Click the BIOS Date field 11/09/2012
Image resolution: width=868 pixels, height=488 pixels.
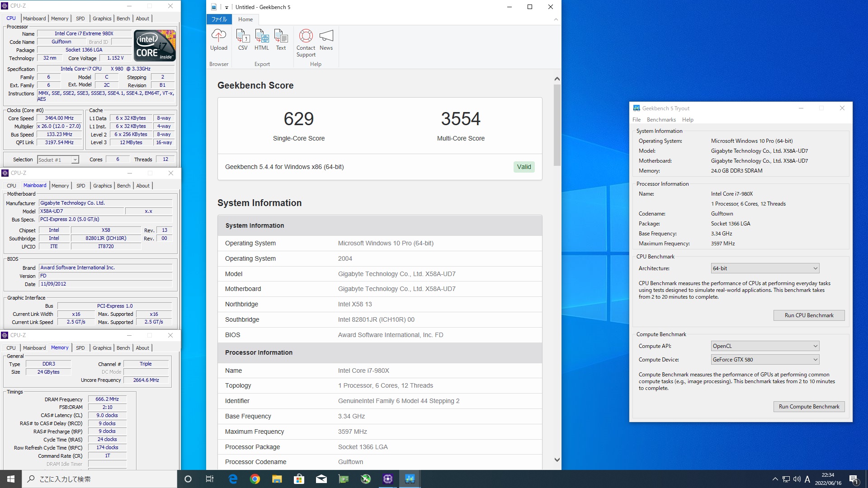(106, 284)
